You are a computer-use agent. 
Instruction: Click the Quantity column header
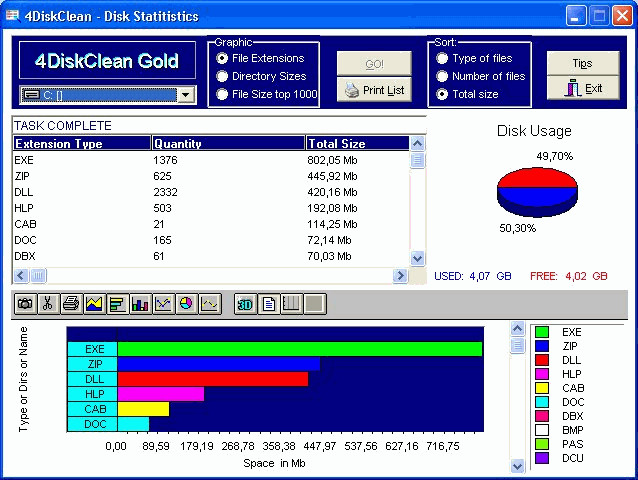[x=228, y=144]
